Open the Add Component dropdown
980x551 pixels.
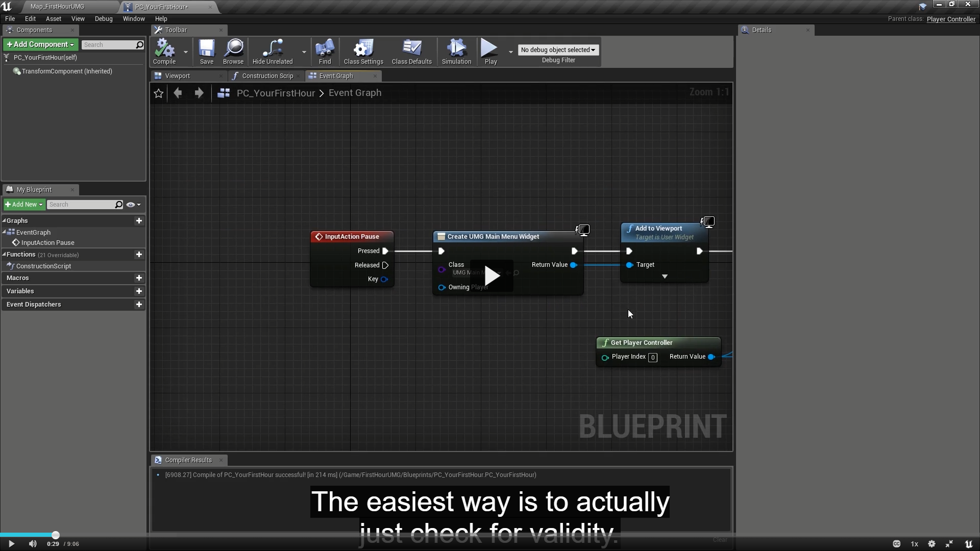pos(41,45)
